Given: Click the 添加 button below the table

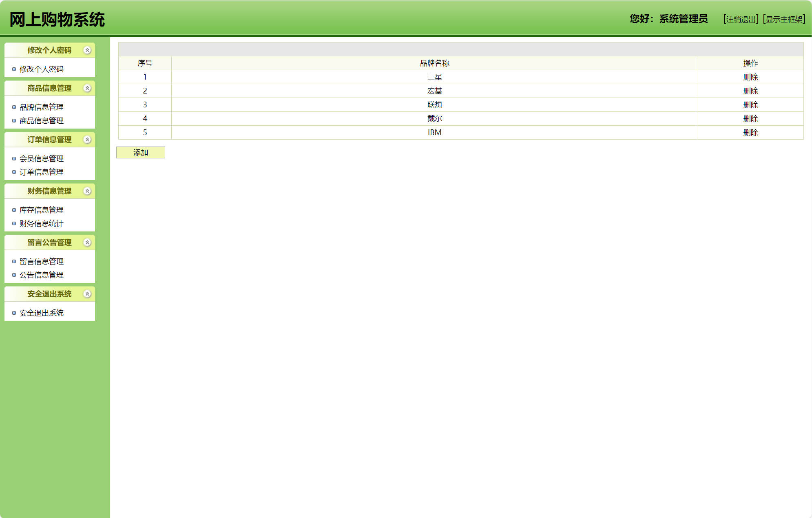Looking at the screenshot, I should (141, 153).
